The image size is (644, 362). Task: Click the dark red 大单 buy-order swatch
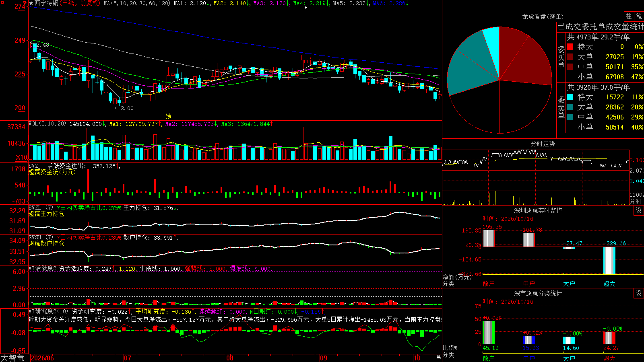(x=570, y=57)
